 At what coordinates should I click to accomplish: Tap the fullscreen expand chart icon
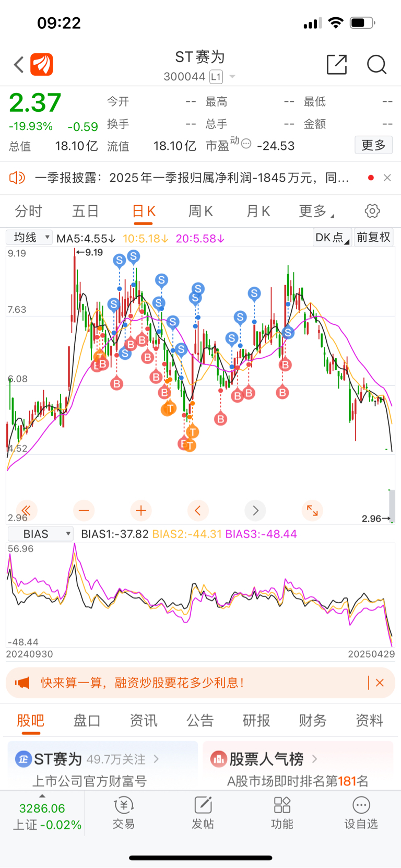click(312, 510)
